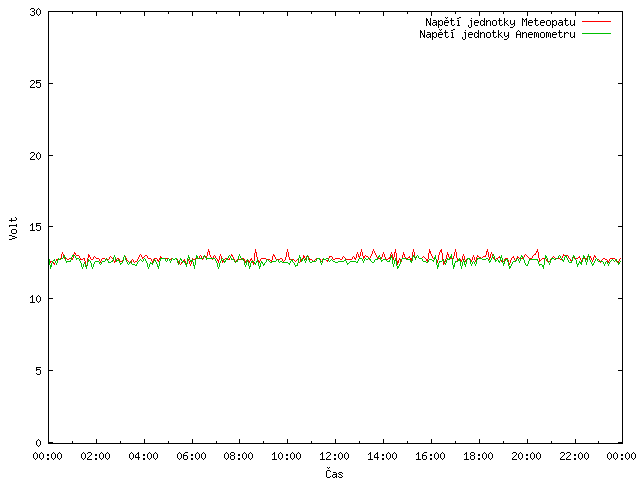Screen dimensions: 640x480
Task: Click the y-axis value 30
Action: [x=36, y=12]
